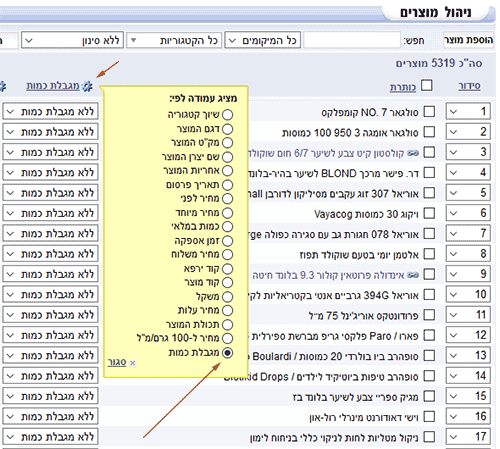
Task: Open product אוריאל 394G גרביים
Action: (333, 295)
